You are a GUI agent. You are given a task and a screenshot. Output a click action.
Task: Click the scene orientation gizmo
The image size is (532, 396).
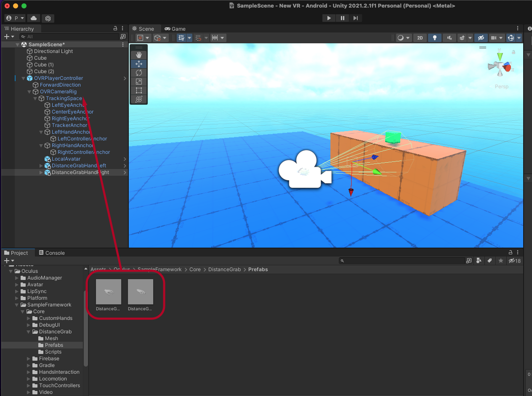click(500, 66)
